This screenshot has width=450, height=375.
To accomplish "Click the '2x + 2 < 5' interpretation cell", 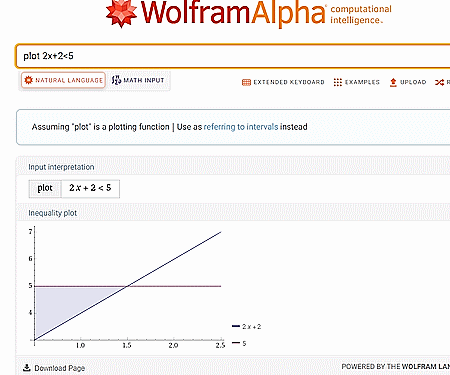I will [x=90, y=189].
